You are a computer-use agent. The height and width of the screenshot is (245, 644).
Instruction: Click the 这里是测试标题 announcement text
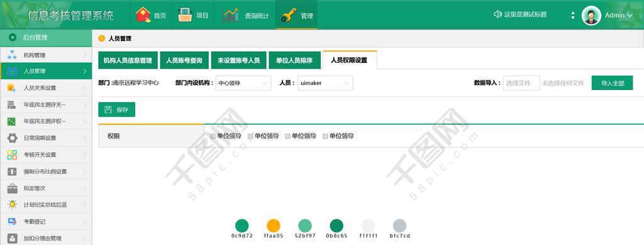click(x=525, y=14)
